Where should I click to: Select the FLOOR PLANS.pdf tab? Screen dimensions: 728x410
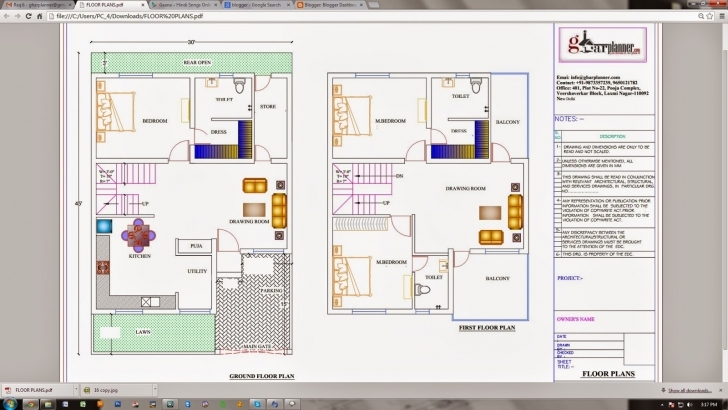pos(110,5)
